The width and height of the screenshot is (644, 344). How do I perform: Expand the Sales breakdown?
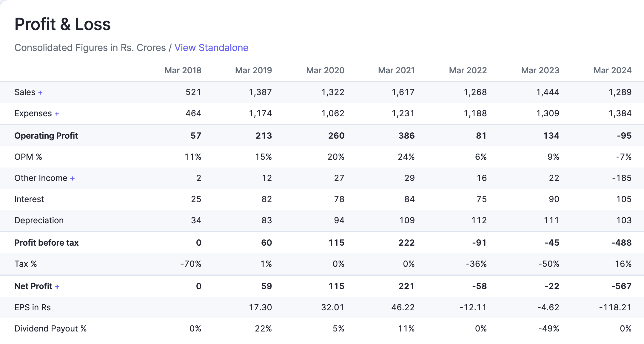click(40, 92)
